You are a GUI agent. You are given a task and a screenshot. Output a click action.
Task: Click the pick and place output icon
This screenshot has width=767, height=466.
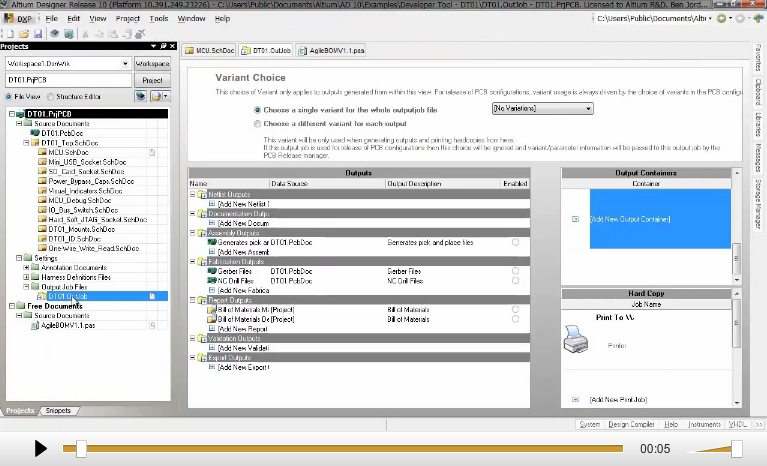(212, 242)
